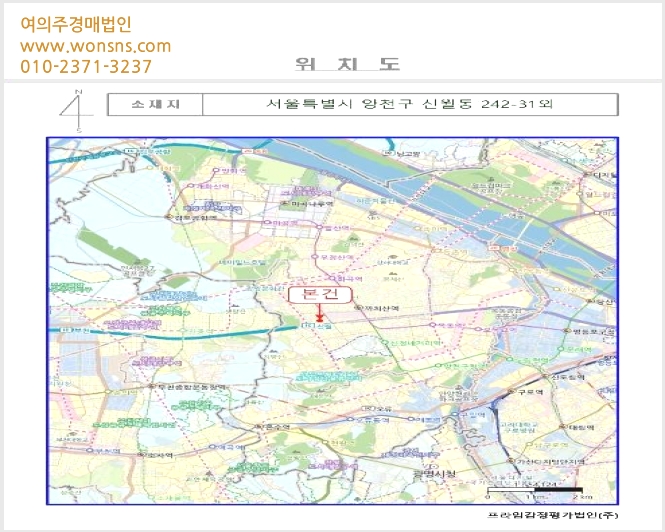Click the 프라임감정평가법인(주) credit text

point(552,515)
